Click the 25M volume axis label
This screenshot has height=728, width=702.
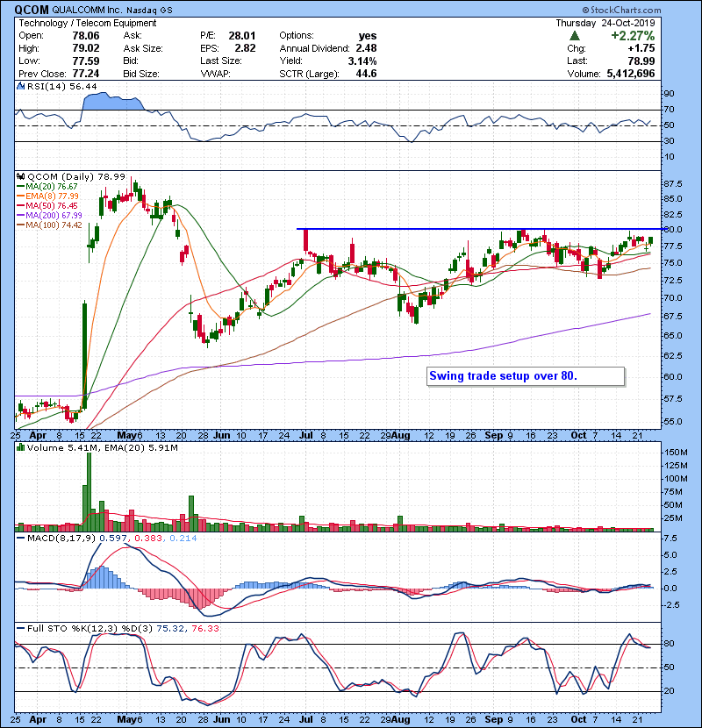pyautogui.click(x=673, y=518)
